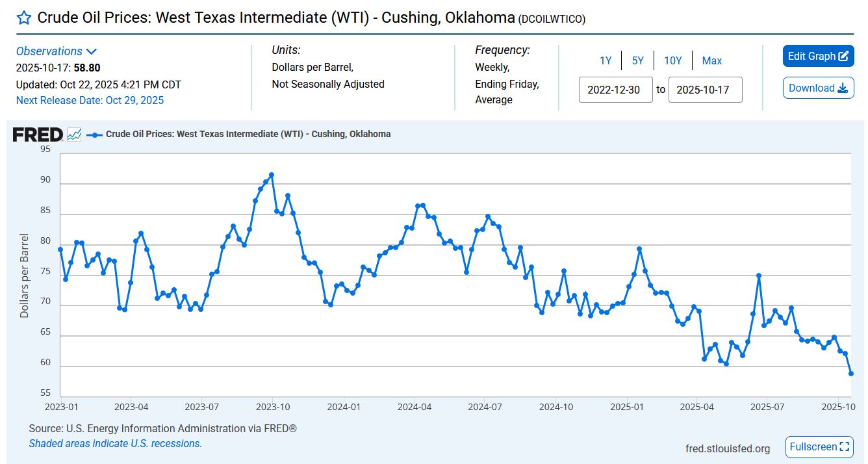The image size is (868, 464).
Task: Select the 1Y date range
Action: [605, 60]
